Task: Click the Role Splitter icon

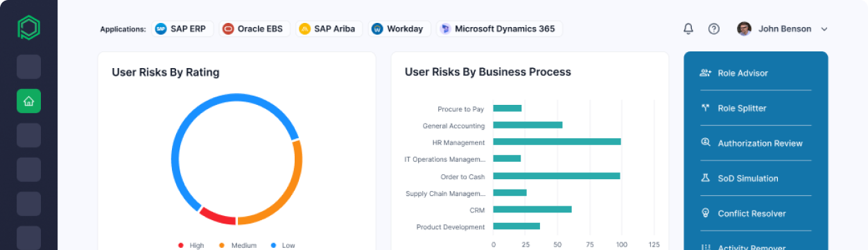Action: click(706, 108)
